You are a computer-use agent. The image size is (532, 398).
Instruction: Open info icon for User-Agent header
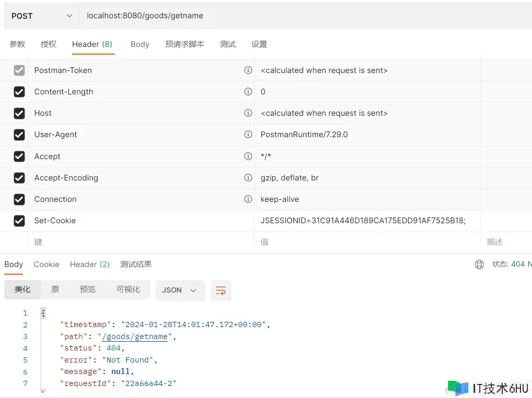[x=249, y=135]
